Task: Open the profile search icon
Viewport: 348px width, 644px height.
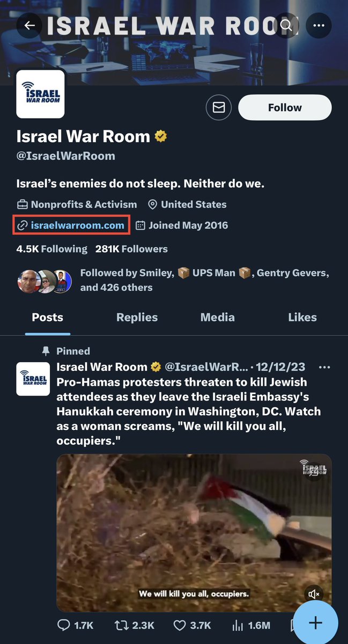Action: click(286, 26)
